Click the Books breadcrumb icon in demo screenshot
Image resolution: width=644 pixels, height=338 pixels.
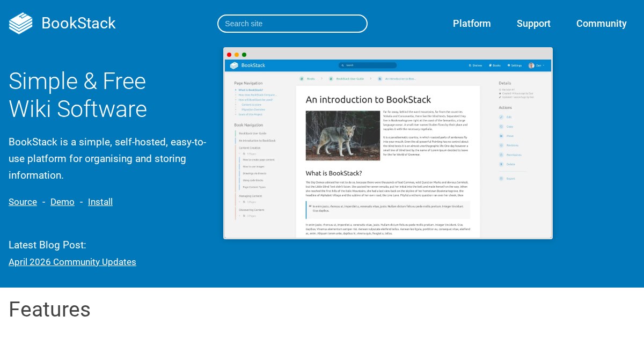302,79
